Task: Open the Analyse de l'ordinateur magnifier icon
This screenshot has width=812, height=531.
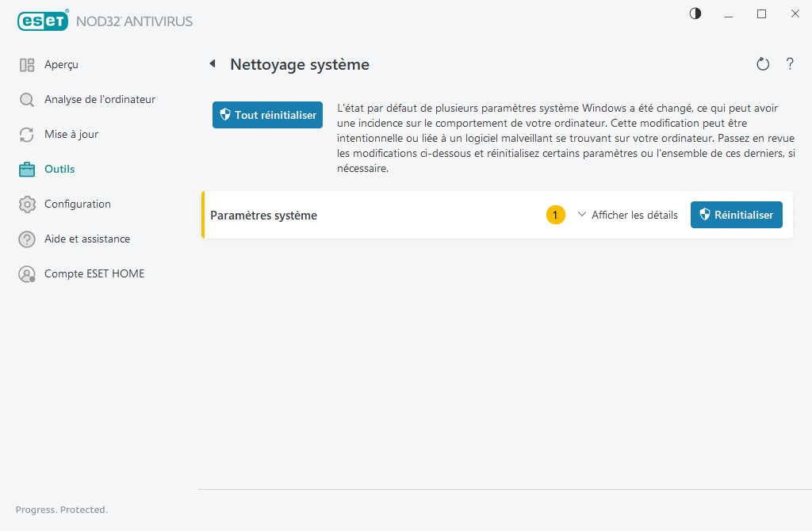Action: click(x=26, y=99)
